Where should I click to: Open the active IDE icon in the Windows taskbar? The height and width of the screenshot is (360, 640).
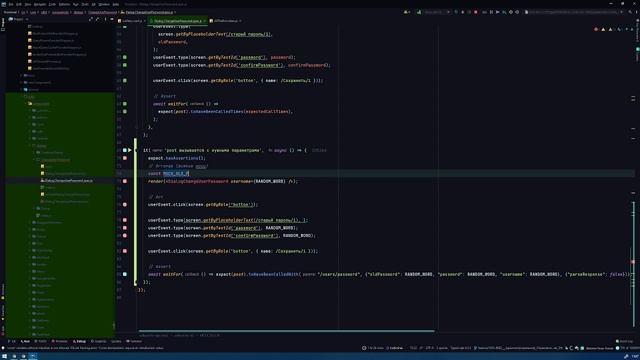coord(33,356)
